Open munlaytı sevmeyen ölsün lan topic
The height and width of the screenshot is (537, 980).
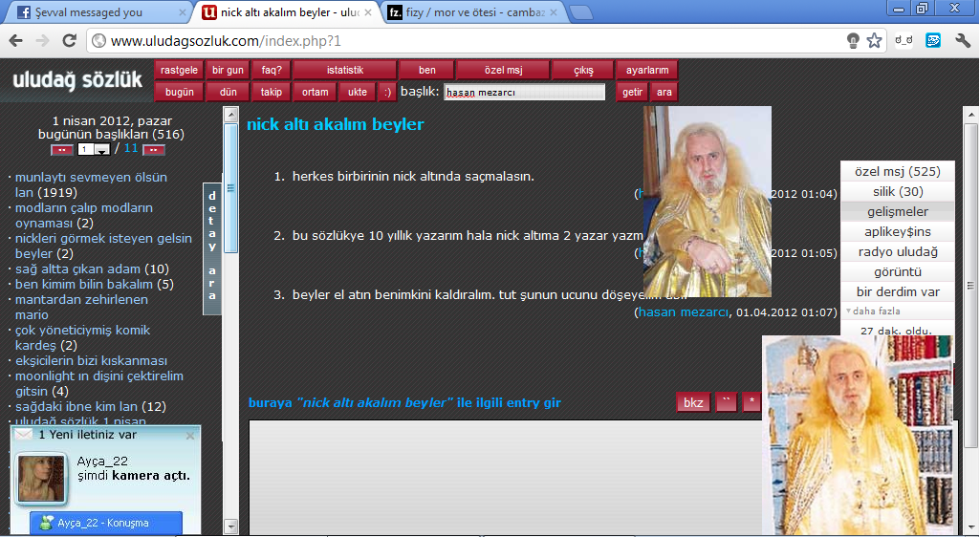click(x=91, y=184)
